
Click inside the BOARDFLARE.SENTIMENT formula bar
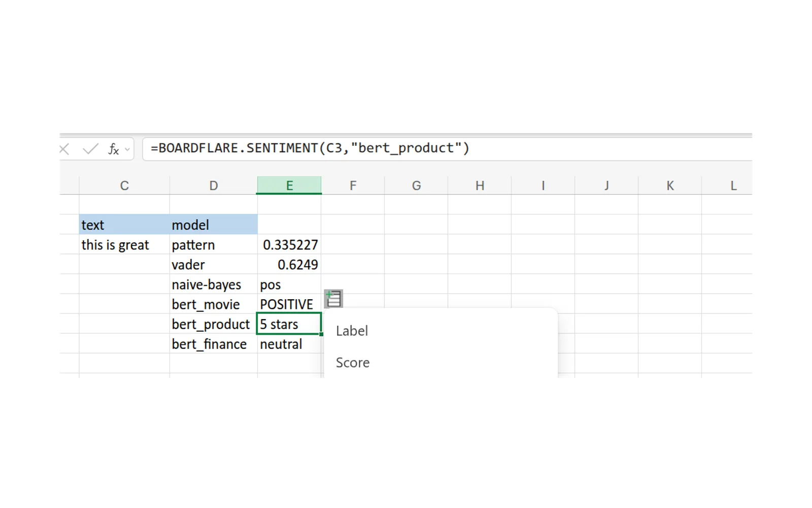pos(447,148)
